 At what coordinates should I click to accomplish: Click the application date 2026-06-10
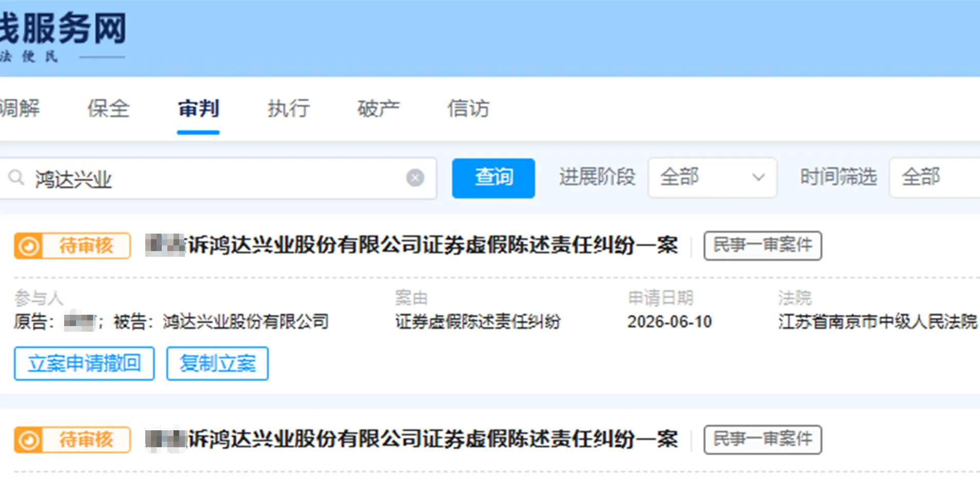point(669,322)
